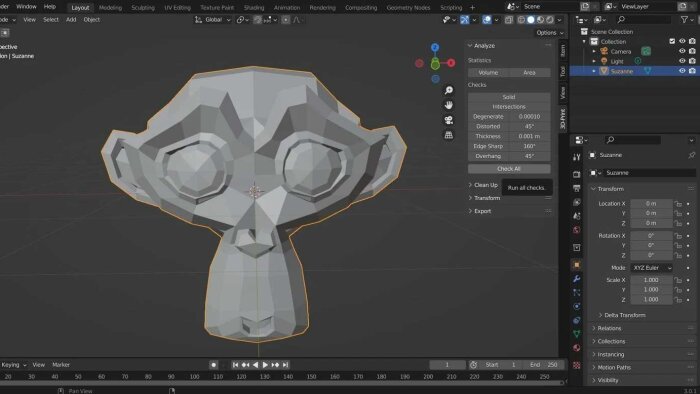Run the Intersections check
Viewport: 700px width, 394px height.
click(509, 107)
